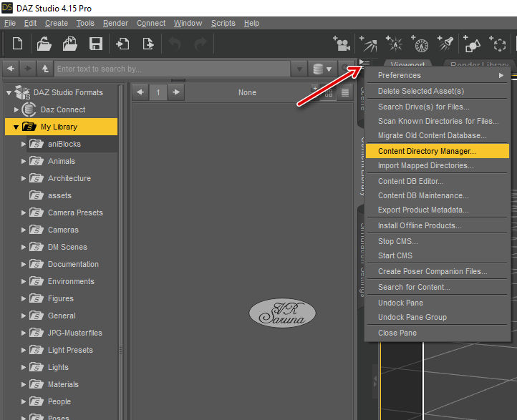This screenshot has height=420, width=517.
Task: Open the File menu
Action: tap(10, 23)
